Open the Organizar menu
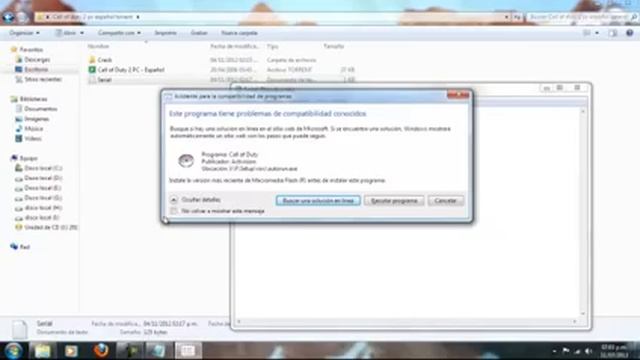This screenshot has height=360, width=640. point(24,33)
